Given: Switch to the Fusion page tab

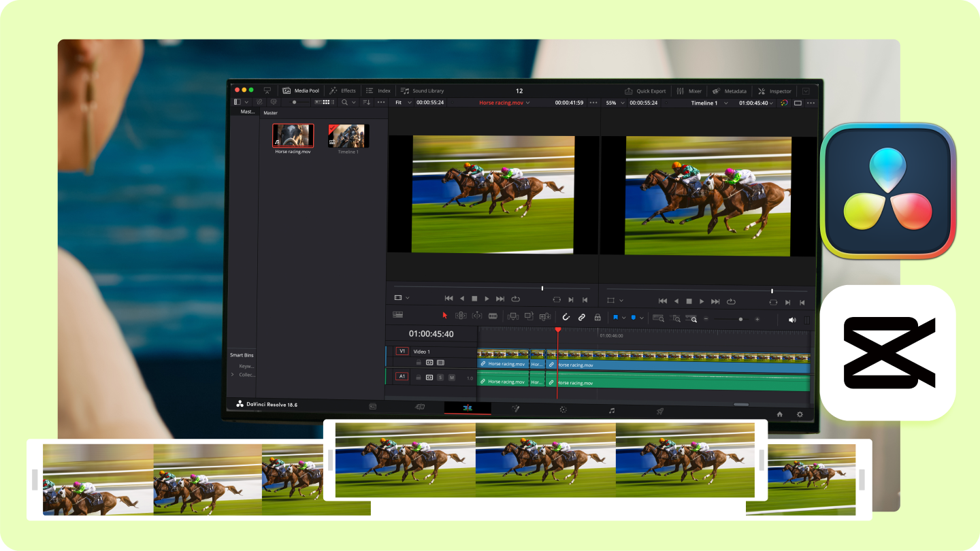Looking at the screenshot, I should [516, 409].
